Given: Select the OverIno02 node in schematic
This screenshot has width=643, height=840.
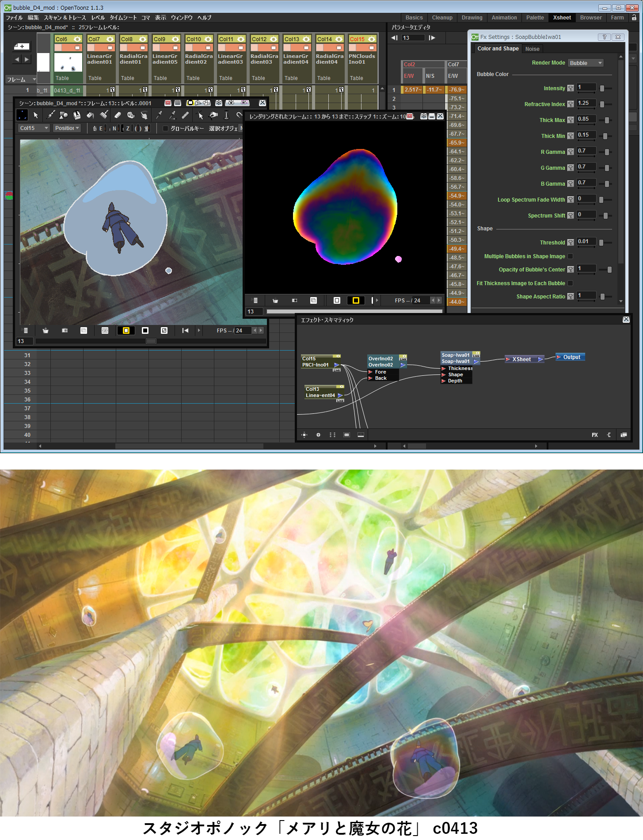Looking at the screenshot, I should [387, 362].
